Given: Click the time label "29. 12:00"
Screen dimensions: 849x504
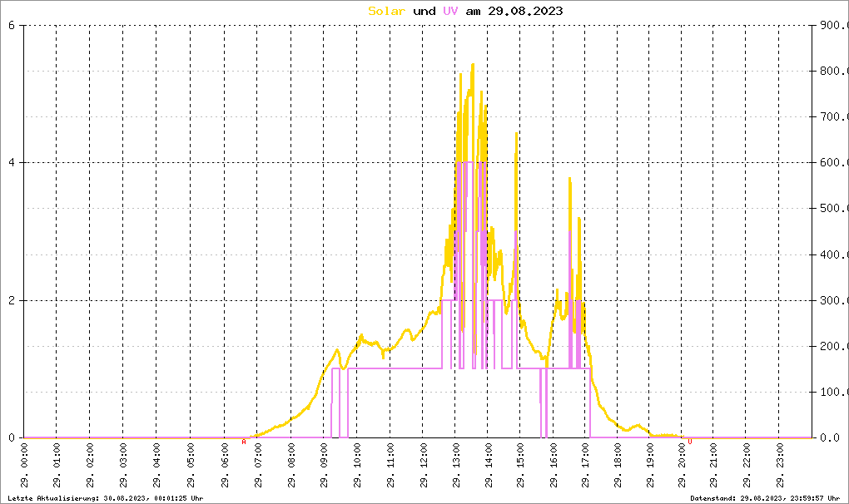Looking at the screenshot, I should coord(424,466).
